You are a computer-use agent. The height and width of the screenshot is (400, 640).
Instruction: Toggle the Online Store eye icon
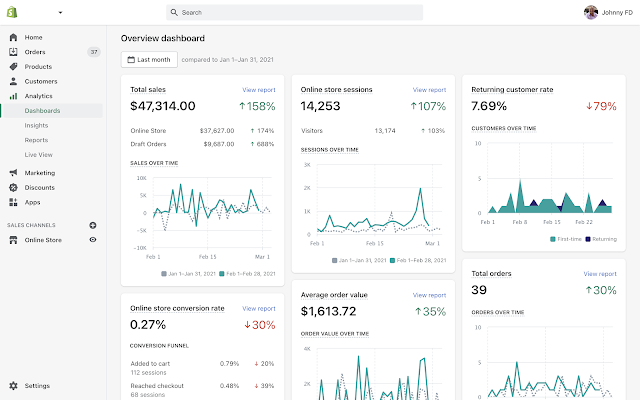click(93, 240)
